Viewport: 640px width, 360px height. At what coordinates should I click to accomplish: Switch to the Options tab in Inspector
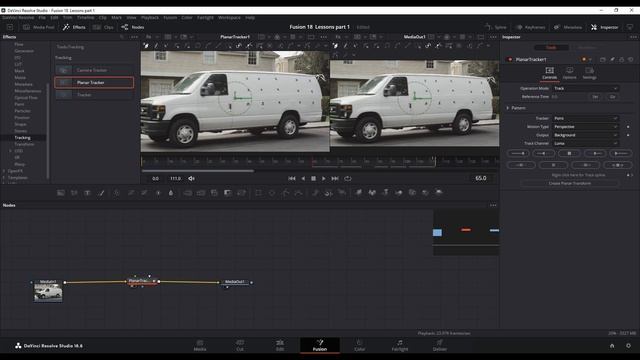(569, 73)
